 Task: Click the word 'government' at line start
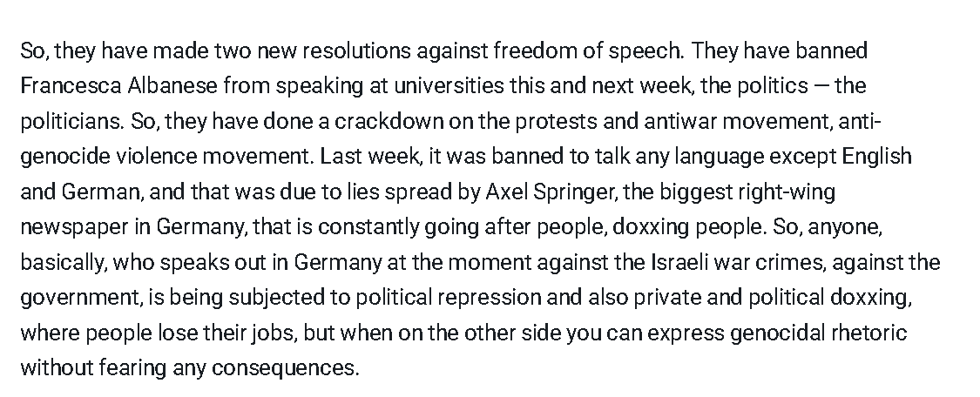tap(81, 298)
